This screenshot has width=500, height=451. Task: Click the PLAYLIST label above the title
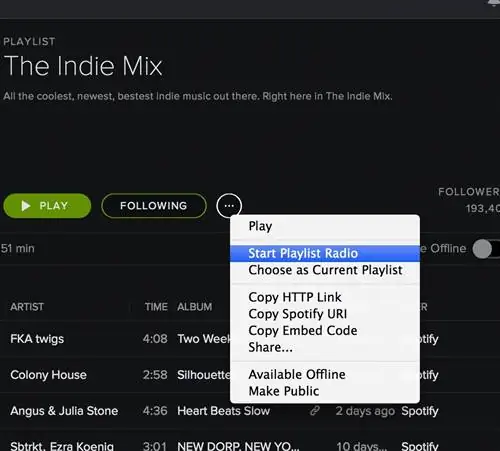29,42
